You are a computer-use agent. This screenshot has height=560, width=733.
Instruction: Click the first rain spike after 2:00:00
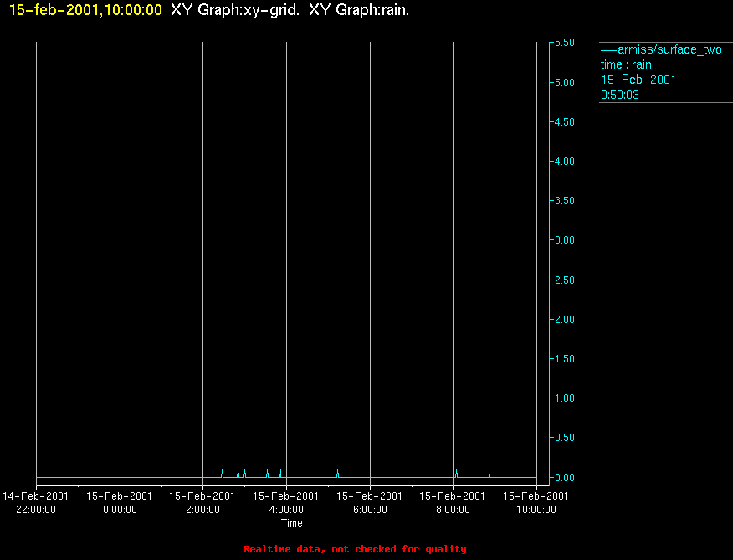(x=222, y=473)
